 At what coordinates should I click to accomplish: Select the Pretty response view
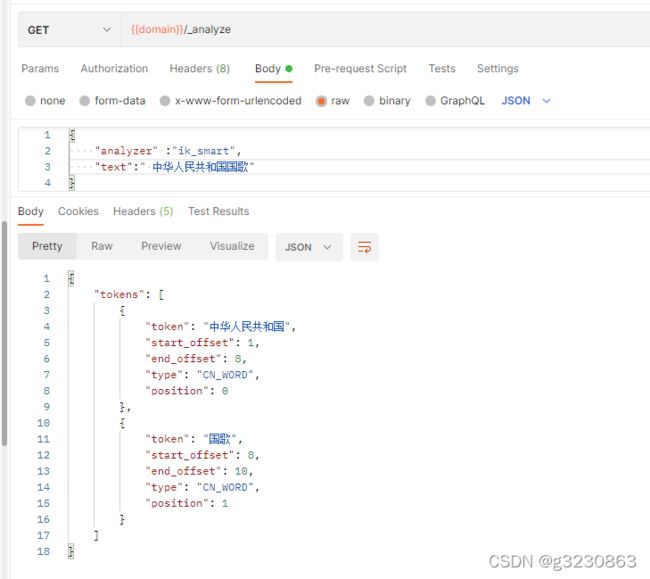click(47, 246)
